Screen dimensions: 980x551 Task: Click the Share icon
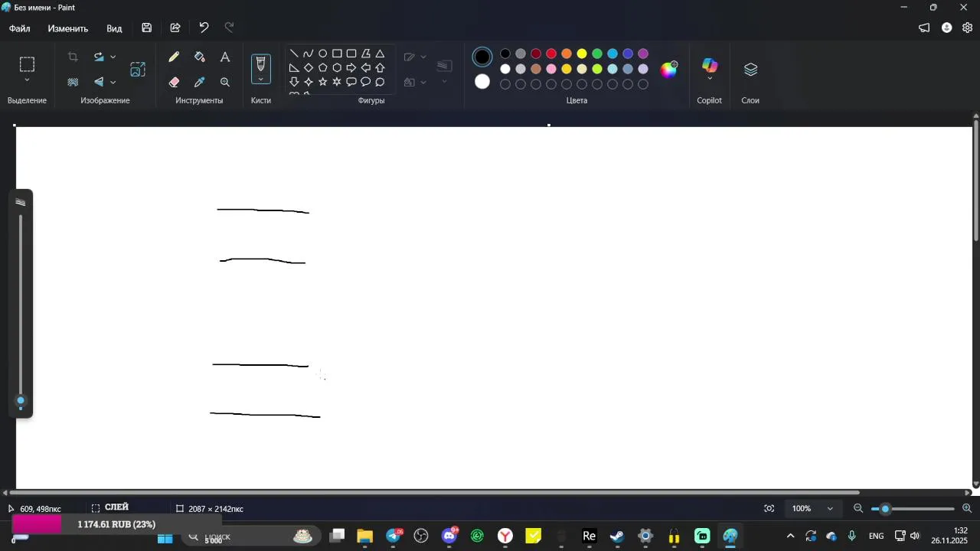coord(175,28)
